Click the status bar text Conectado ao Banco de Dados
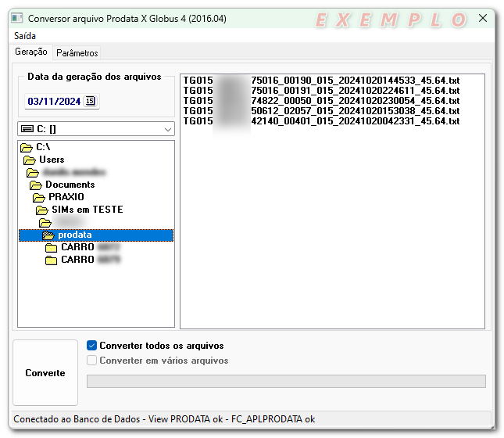Screen dimensions: 504x438 (77, 419)
